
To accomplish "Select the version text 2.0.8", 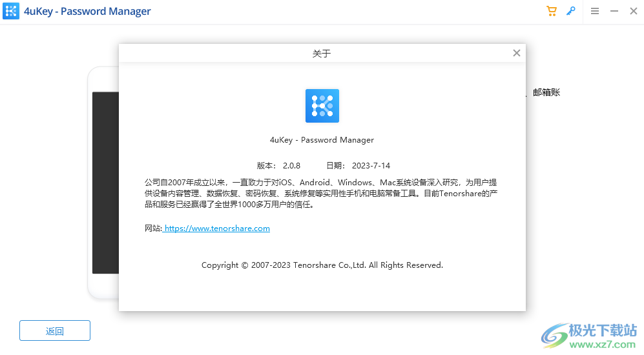I will tap(291, 166).
